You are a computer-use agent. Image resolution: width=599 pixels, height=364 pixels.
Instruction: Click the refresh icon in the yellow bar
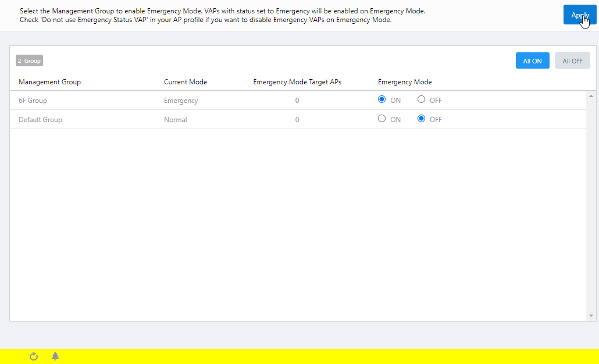34,356
